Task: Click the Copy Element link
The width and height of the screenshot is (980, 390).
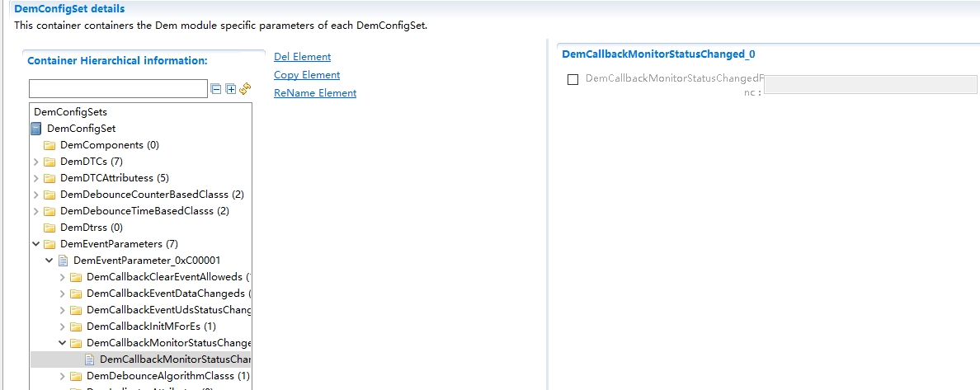Action: click(x=307, y=75)
